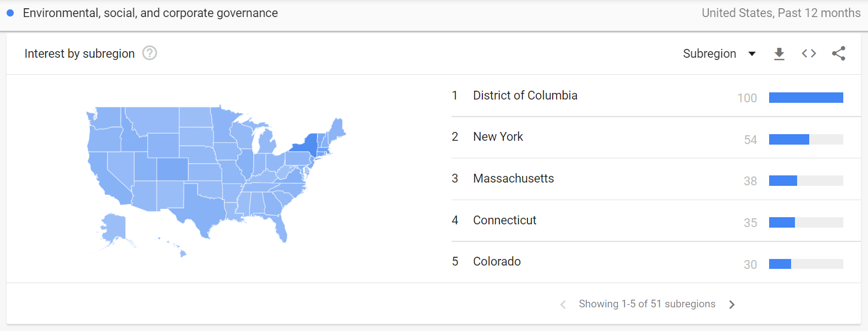This screenshot has height=331, width=868.
Task: Go to next page of subregions
Action: point(732,305)
